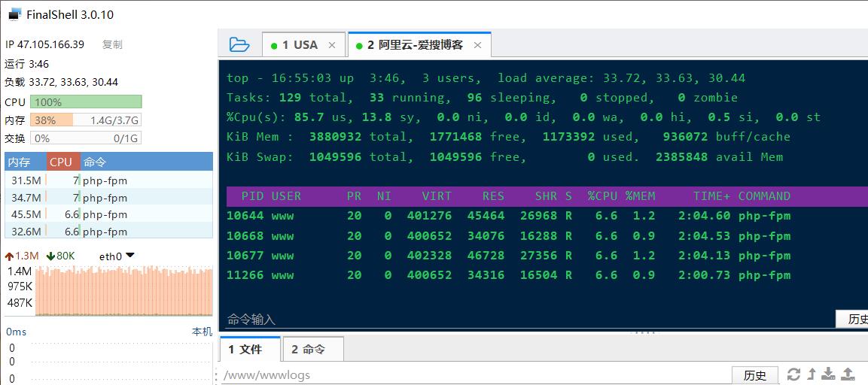
Task: Click IP 47.105.166.39 text
Action: click(x=45, y=44)
